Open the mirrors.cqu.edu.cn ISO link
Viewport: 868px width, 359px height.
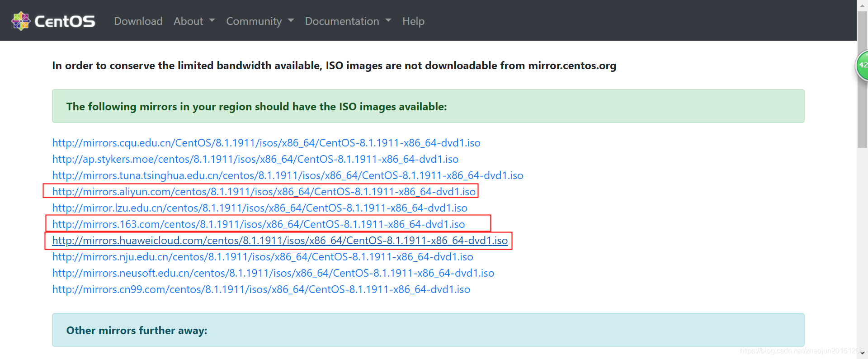click(266, 143)
